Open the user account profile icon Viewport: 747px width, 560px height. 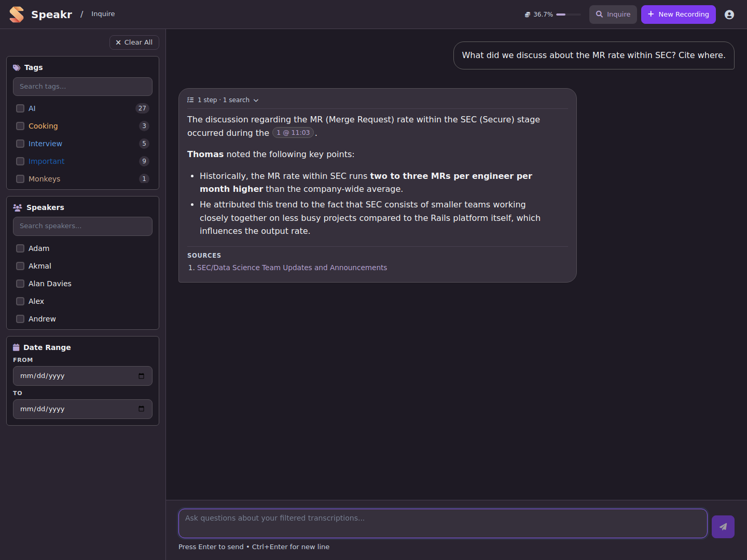[729, 15]
